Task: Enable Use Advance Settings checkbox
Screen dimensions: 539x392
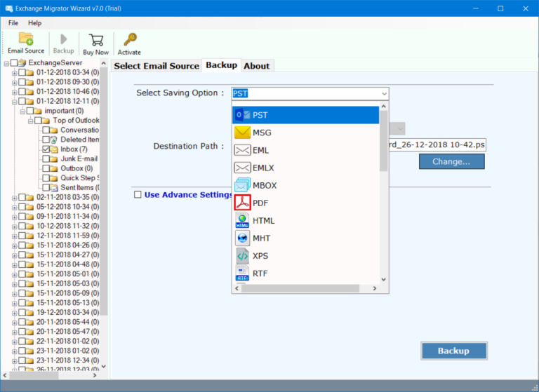Action: coord(138,194)
